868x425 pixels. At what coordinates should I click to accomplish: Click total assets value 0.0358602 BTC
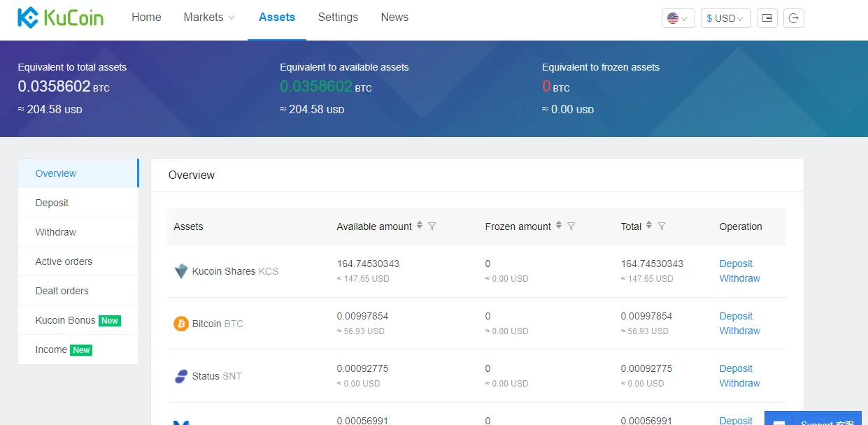[64, 87]
